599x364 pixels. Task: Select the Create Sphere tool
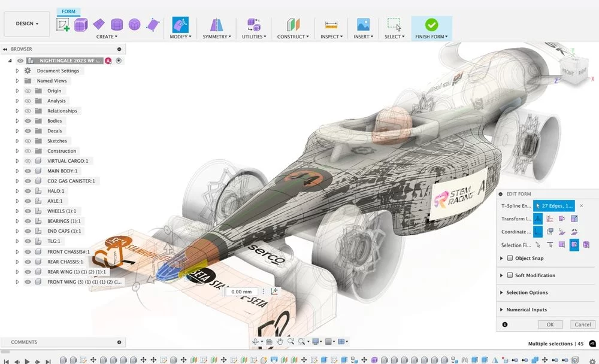coord(134,25)
